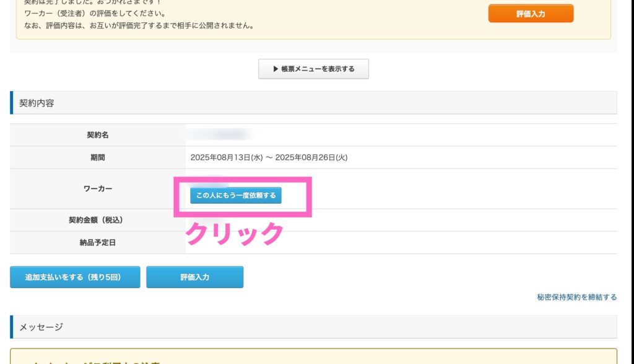Click the contract period dates text
The width and height of the screenshot is (634, 364).
click(269, 157)
